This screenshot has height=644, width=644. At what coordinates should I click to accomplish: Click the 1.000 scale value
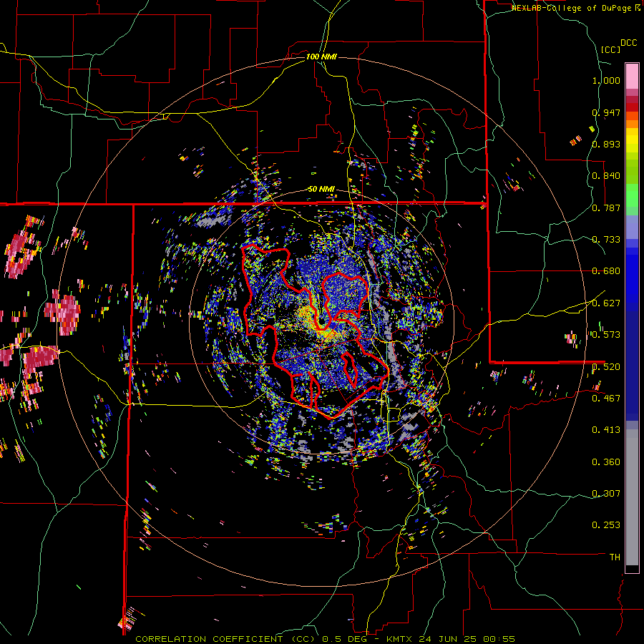(x=606, y=80)
